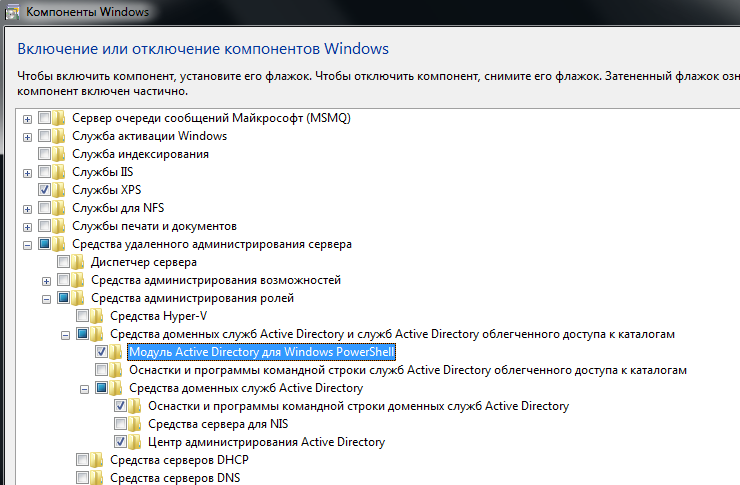740x485 pixels.
Task: Click the folder icon beside Диспетчер сервера
Action: pyautogui.click(x=79, y=262)
